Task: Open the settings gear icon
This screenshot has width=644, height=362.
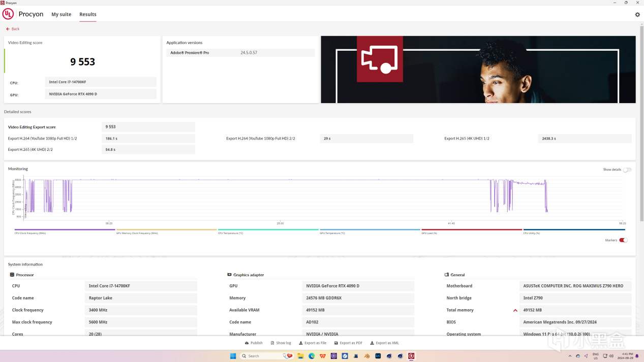Action: click(637, 15)
